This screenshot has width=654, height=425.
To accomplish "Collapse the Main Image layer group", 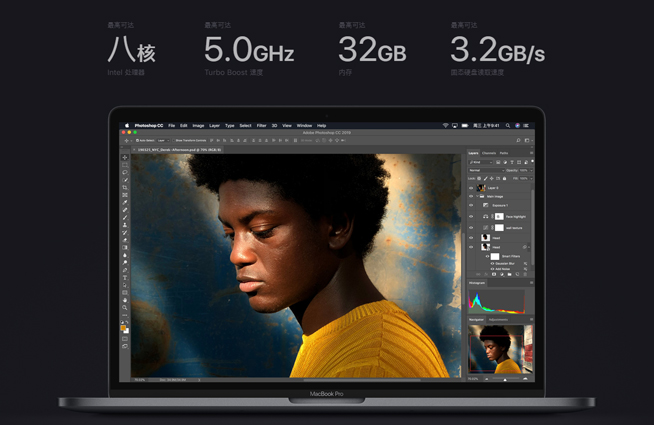I will [x=478, y=196].
